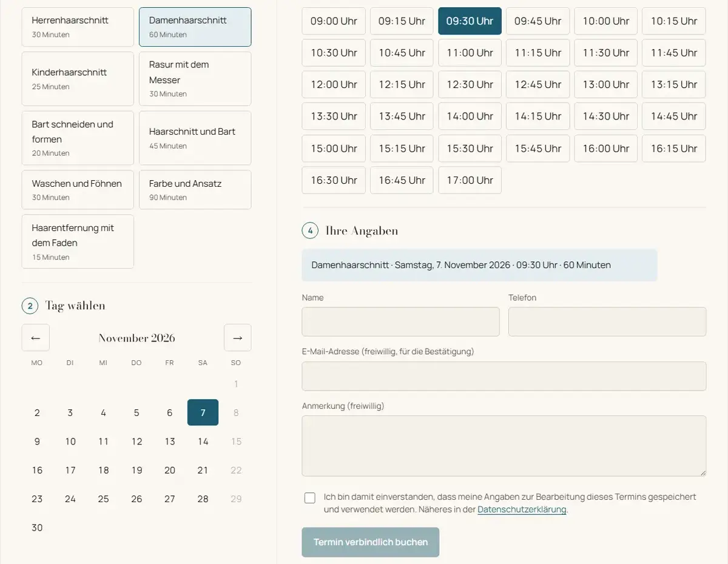The width and height of the screenshot is (728, 564).
Task: Select Waschen und Föhnen service
Action: pos(78,190)
